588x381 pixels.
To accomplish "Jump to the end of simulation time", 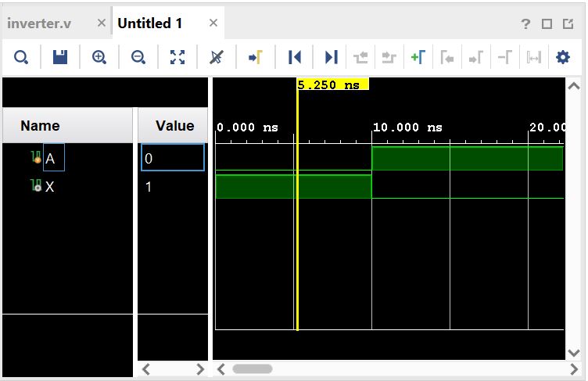I will 332,57.
